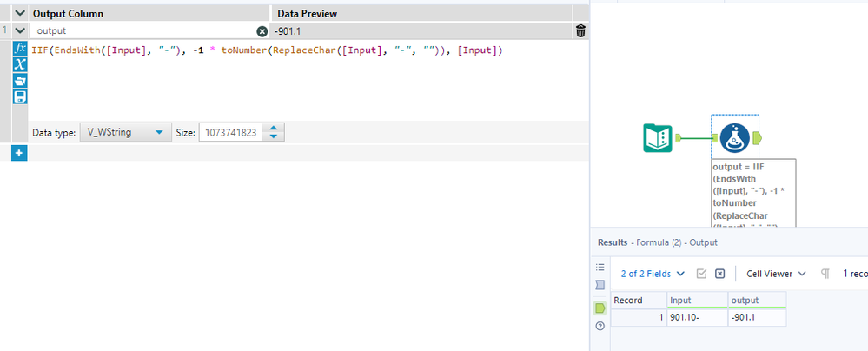Select the Text Input tool on the canvas
868x351 pixels.
click(x=657, y=138)
